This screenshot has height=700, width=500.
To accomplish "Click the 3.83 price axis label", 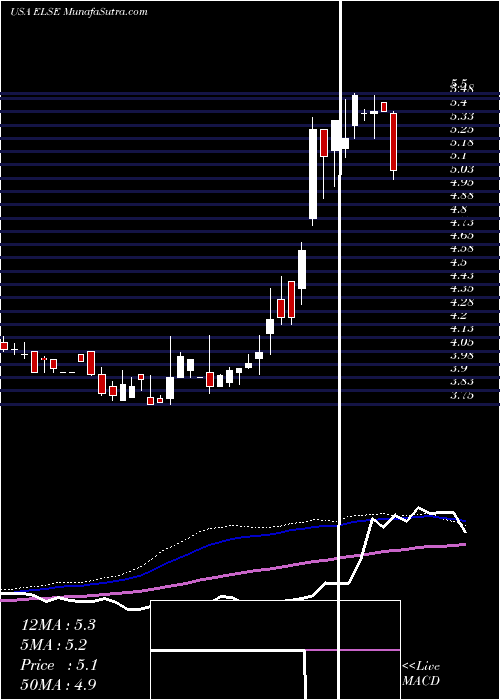I will pyautogui.click(x=461, y=382).
